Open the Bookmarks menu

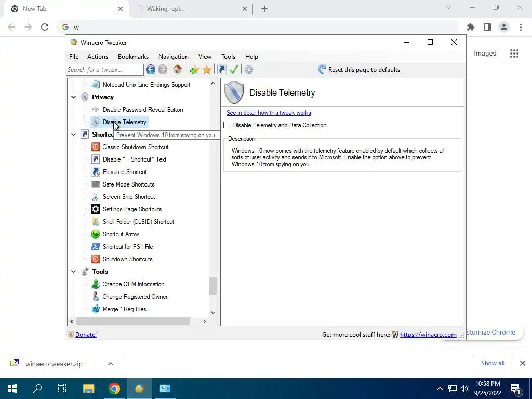click(133, 57)
